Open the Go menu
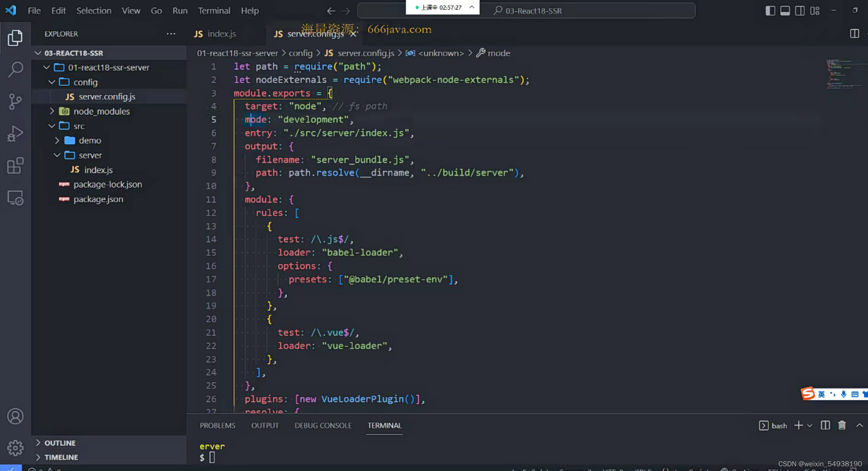The image size is (868, 471). [x=156, y=11]
